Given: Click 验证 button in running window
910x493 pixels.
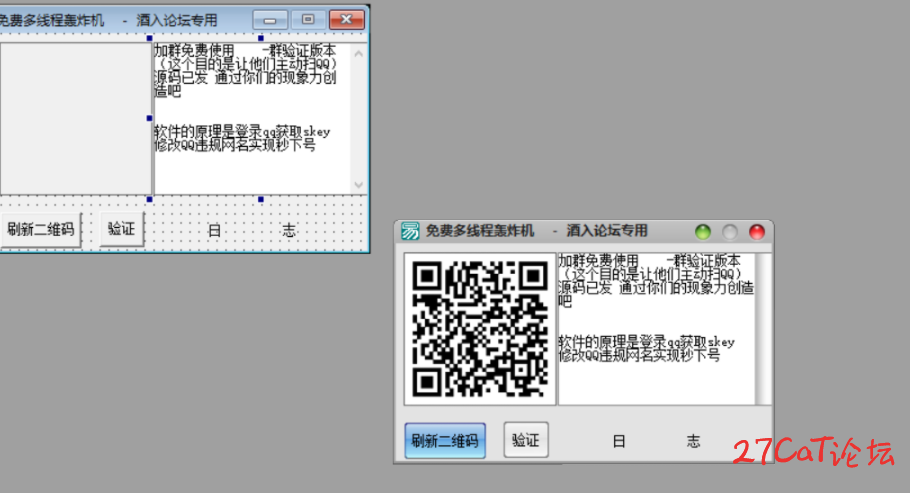Looking at the screenshot, I should tap(526, 440).
